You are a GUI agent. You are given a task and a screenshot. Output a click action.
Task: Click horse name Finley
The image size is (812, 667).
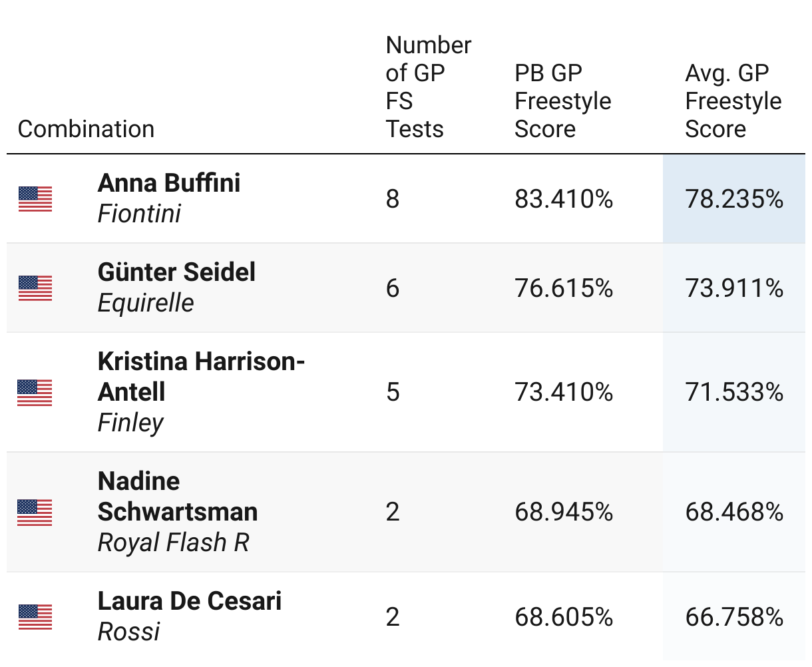click(130, 423)
